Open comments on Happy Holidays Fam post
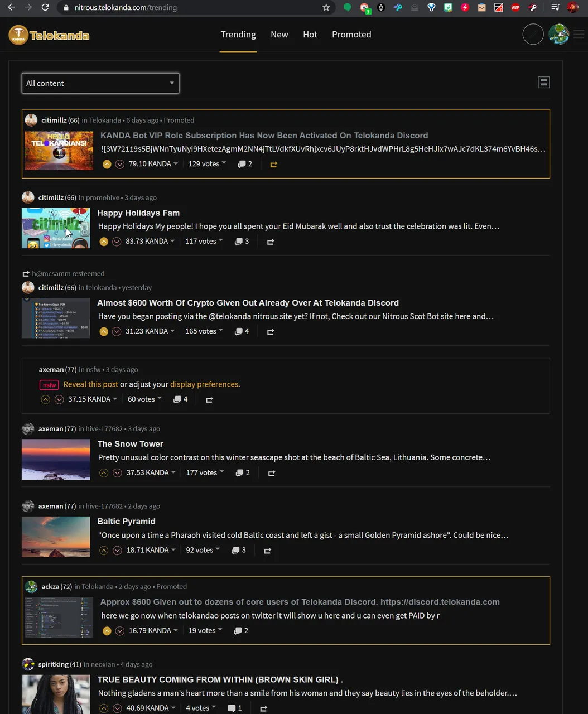 coord(242,242)
